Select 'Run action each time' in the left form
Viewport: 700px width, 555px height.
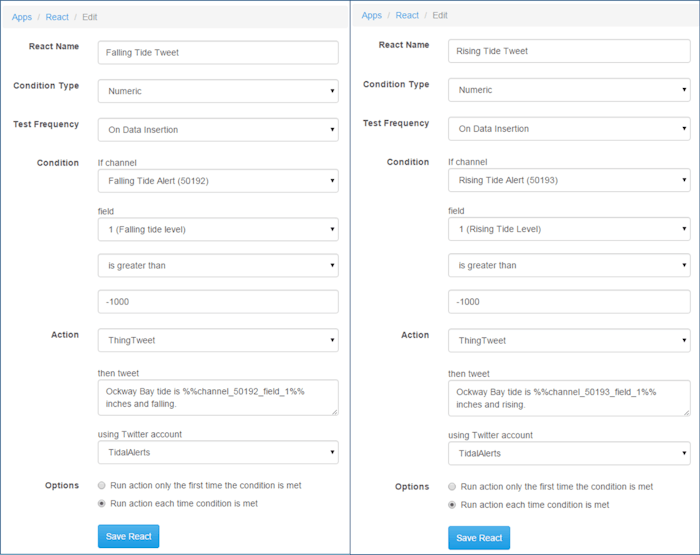click(104, 503)
